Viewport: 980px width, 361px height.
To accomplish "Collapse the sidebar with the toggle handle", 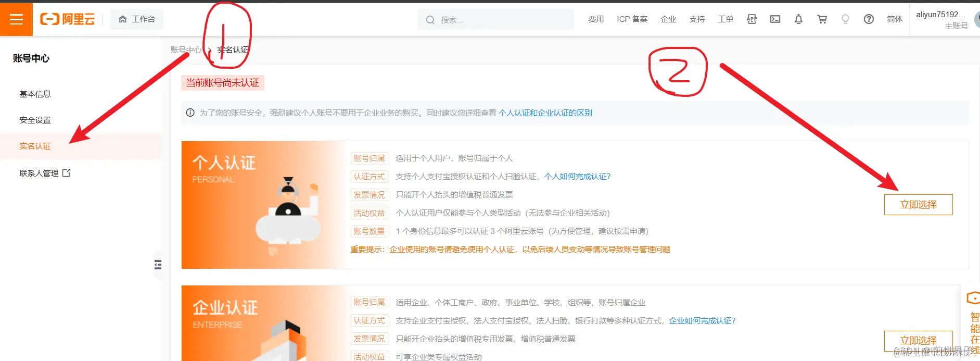I will point(158,265).
